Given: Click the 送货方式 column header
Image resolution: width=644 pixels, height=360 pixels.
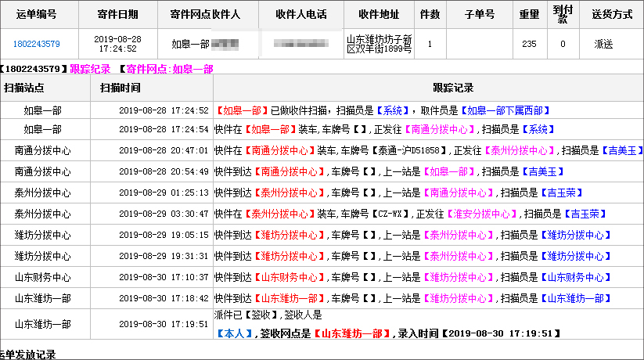Looking at the screenshot, I should click(x=612, y=14).
